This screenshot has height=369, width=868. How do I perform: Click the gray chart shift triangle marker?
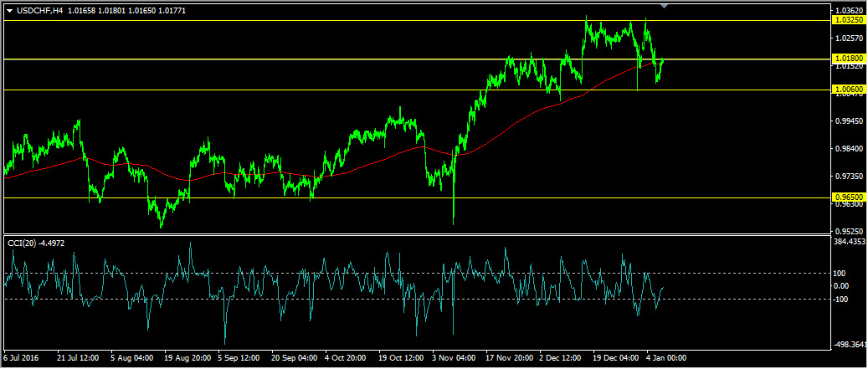(665, 6)
